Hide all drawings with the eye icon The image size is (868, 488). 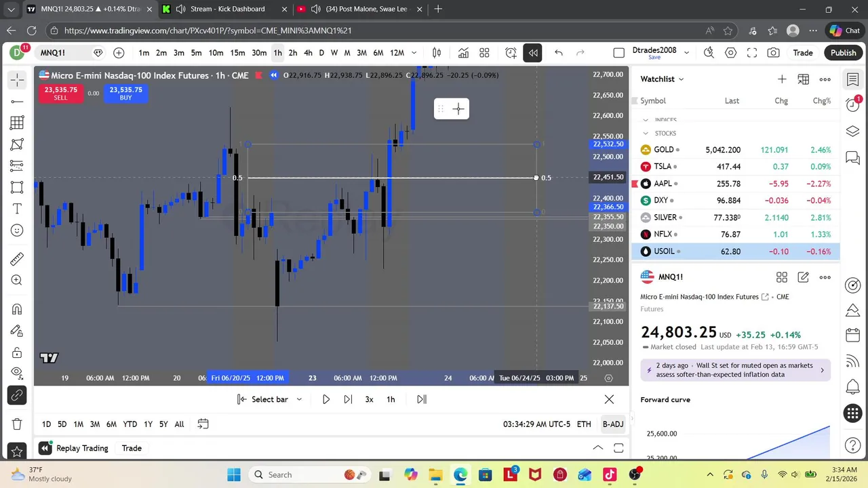click(17, 372)
